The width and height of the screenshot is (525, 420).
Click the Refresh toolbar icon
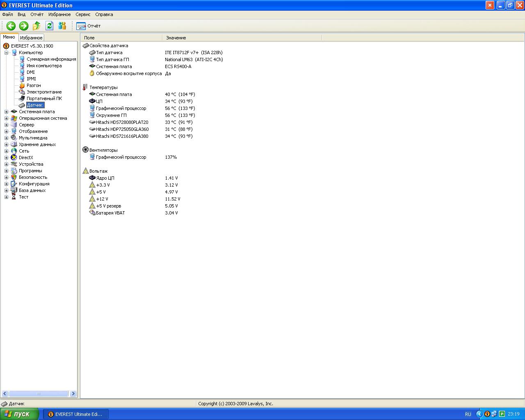click(50, 26)
